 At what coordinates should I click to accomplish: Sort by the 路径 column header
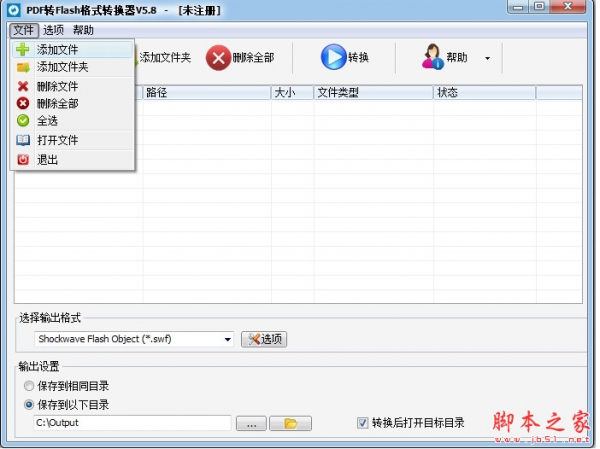[207, 93]
